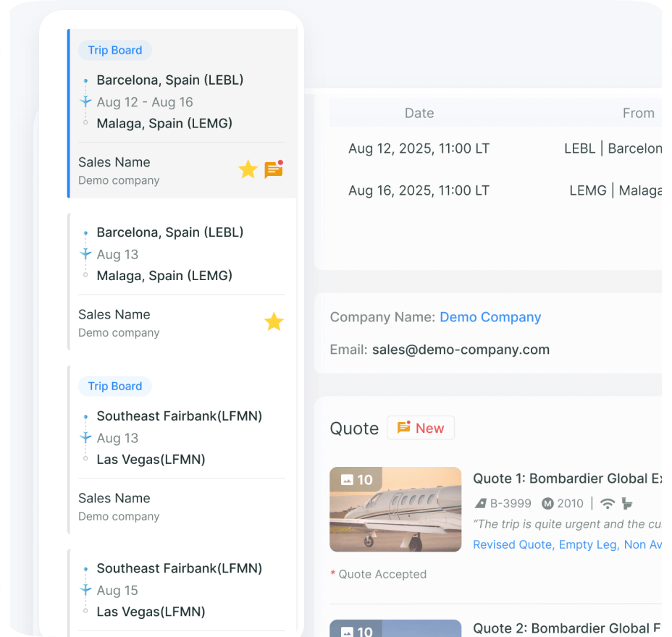
Task: Click the airplane icon on the Aug 13 Fairbank trip
Action: pos(85,437)
